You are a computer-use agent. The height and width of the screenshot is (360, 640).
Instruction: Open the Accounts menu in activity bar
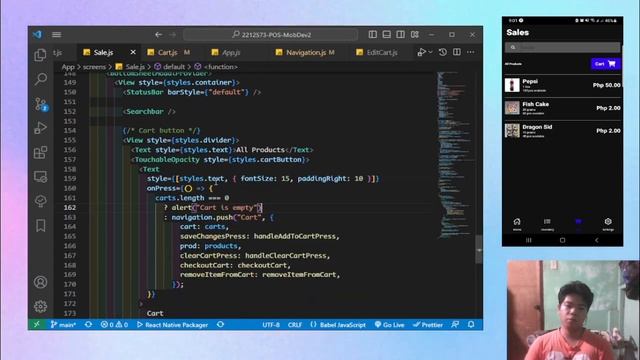[40, 282]
